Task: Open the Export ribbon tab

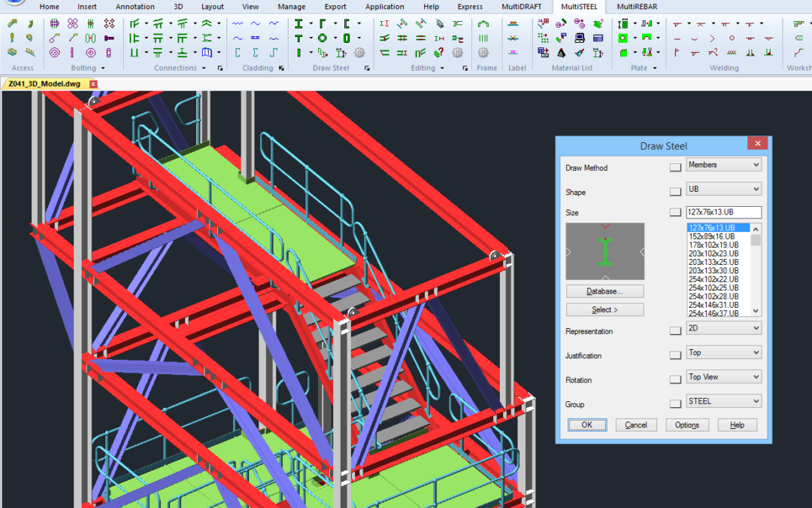Action: pos(335,7)
